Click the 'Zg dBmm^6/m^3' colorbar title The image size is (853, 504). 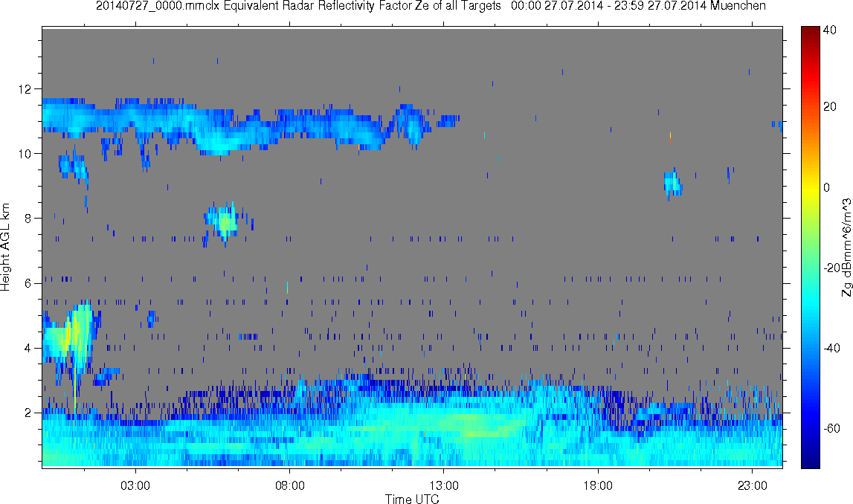846,248
